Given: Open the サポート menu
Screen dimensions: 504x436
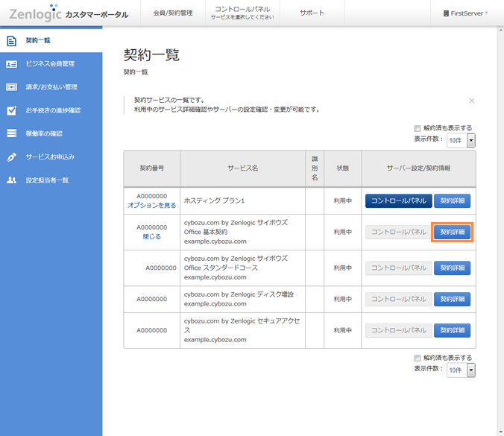Looking at the screenshot, I should [x=312, y=13].
